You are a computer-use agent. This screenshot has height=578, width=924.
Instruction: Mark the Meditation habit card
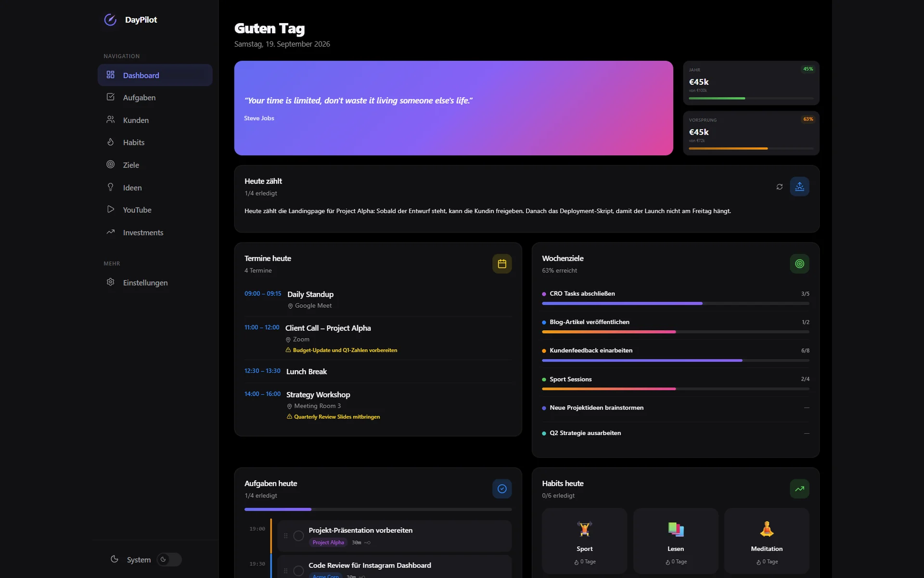click(767, 540)
